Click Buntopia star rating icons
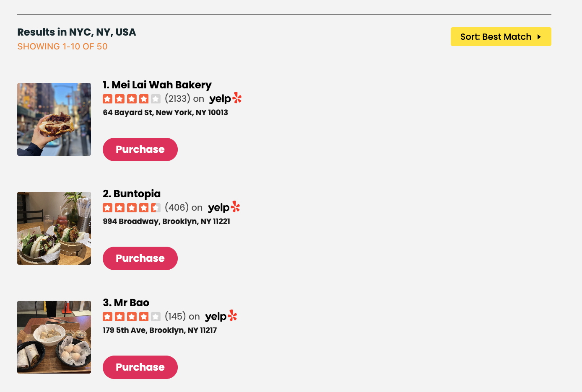The height and width of the screenshot is (392, 582). point(132,208)
